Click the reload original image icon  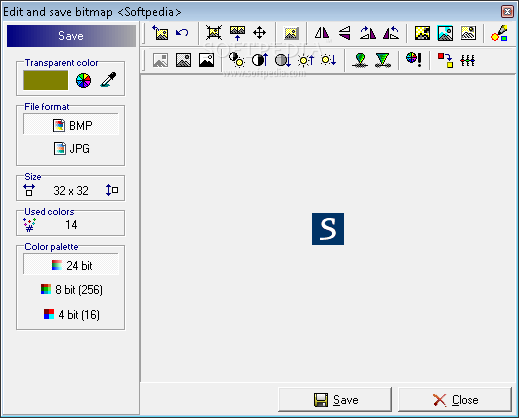tap(160, 33)
